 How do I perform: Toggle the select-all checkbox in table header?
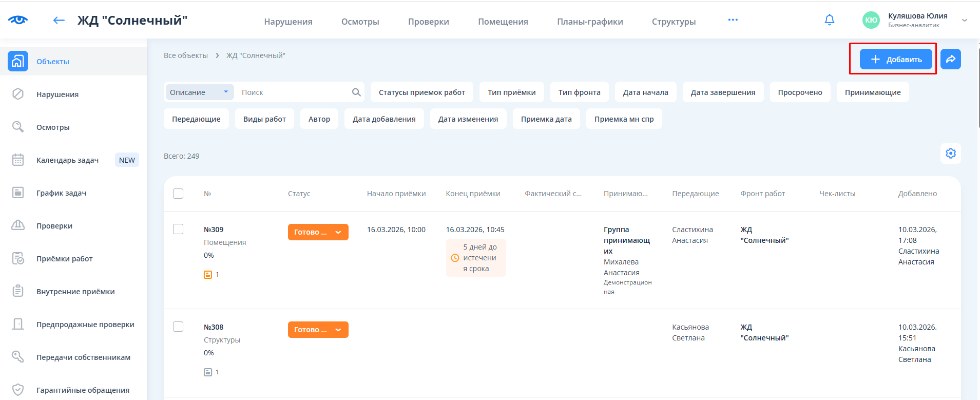[x=178, y=194]
